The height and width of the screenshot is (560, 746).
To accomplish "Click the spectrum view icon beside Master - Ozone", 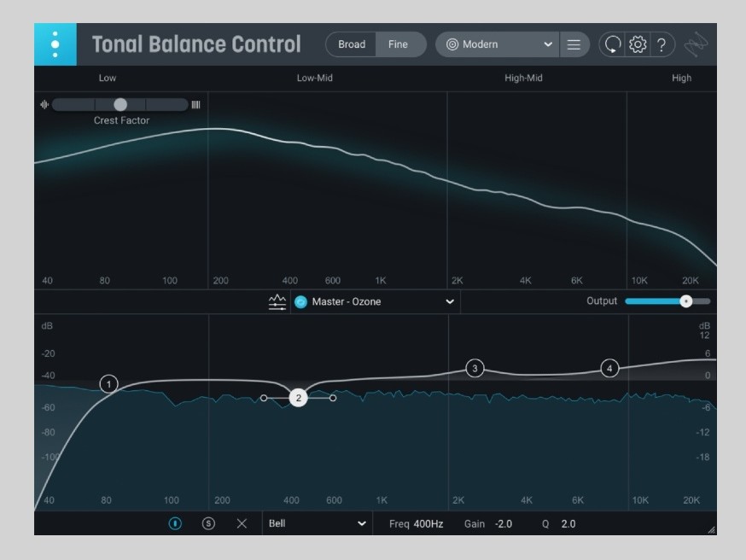I will point(277,301).
